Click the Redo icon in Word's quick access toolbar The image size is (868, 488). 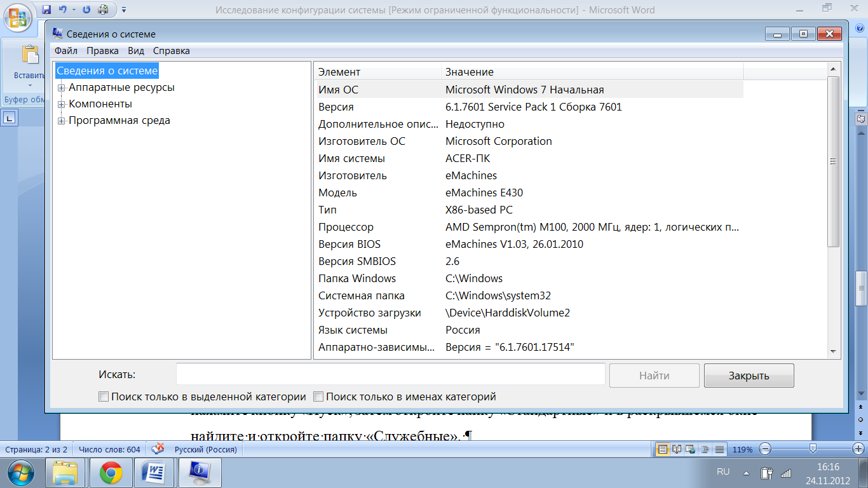point(86,10)
